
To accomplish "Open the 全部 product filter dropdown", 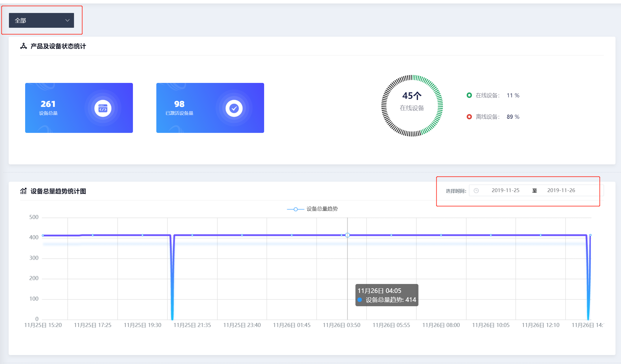I will 41,21.
